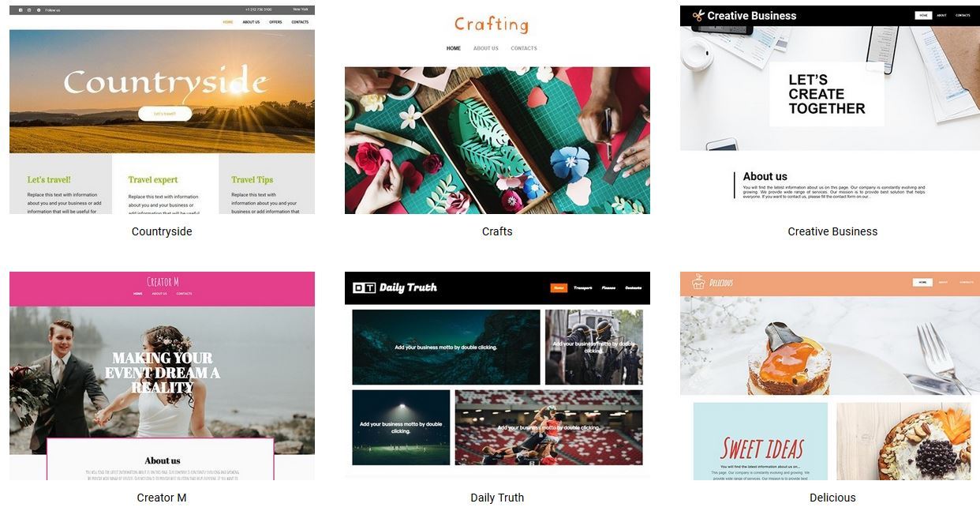Open the Crafts template caption link
The image size is (980, 511).
pyautogui.click(x=497, y=231)
